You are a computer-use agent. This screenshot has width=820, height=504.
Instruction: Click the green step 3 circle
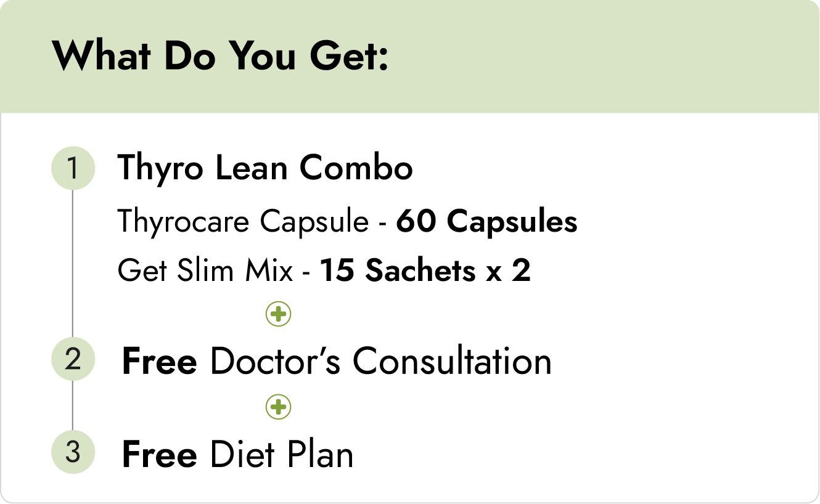[73, 452]
